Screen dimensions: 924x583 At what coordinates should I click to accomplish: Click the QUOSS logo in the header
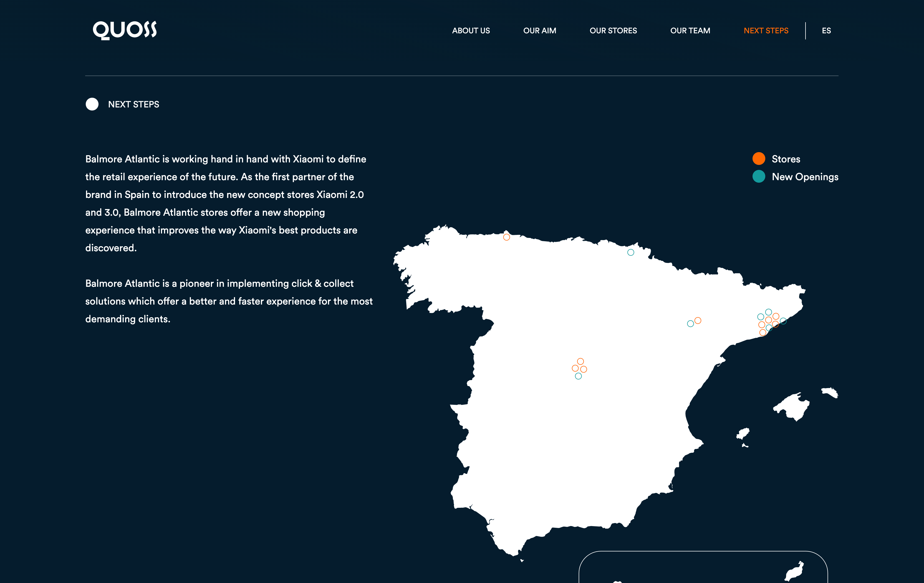point(125,30)
